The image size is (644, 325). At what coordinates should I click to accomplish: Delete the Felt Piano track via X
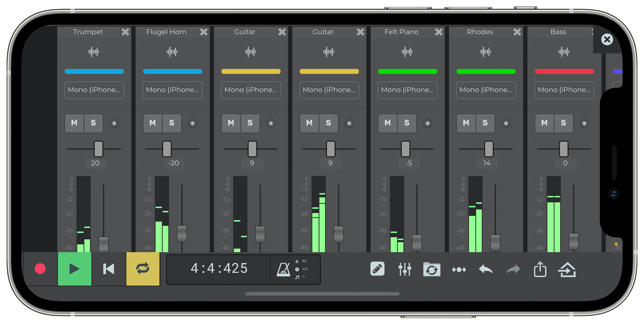click(x=439, y=32)
